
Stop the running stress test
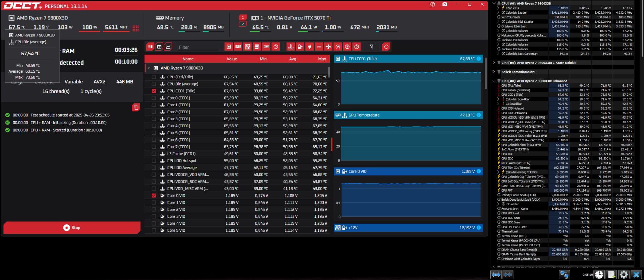pyautogui.click(x=72, y=228)
